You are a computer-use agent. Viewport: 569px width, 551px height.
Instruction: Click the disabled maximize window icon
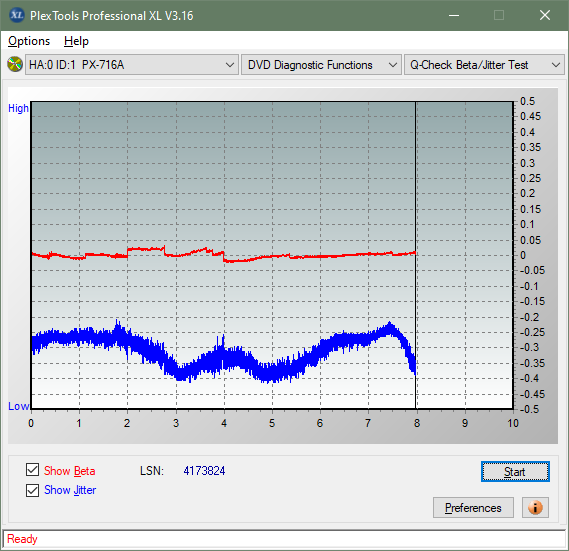point(499,15)
